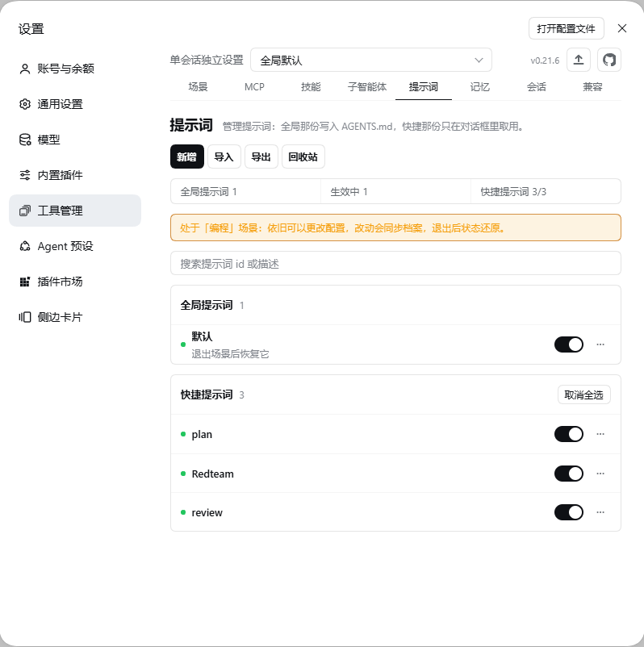
Task: Open 账号与余额 in the sidebar
Action: (x=75, y=69)
